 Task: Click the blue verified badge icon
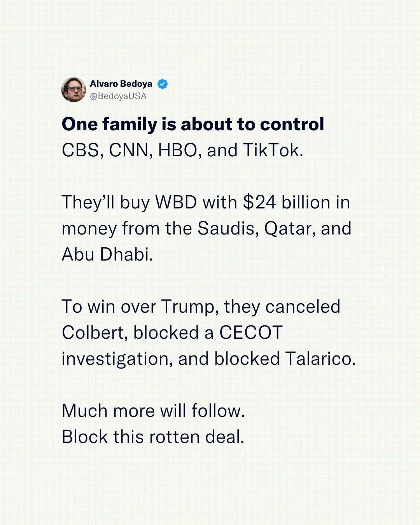(x=163, y=84)
